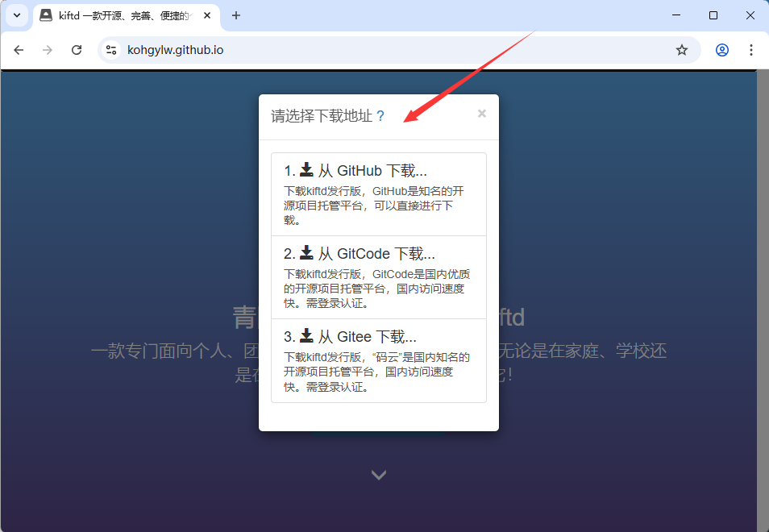769x532 pixels.
Task: Click the download icon beside Gitee
Action: click(306, 336)
